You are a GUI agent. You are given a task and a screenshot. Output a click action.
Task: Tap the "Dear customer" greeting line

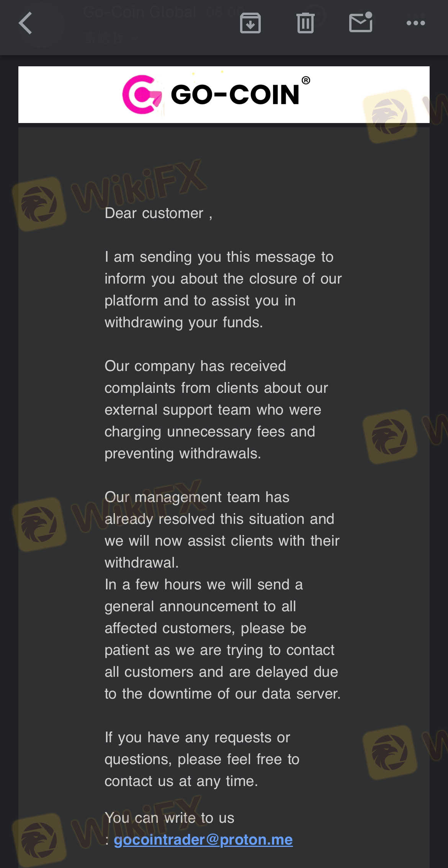158,213
